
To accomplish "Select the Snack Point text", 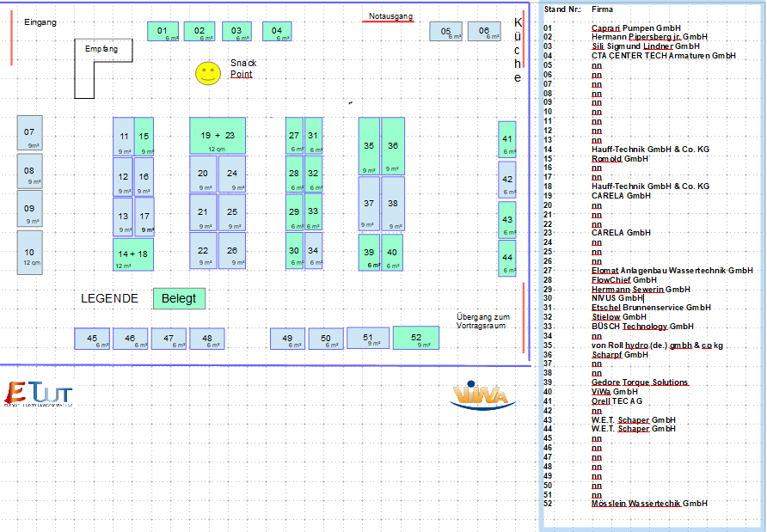I will (243, 69).
